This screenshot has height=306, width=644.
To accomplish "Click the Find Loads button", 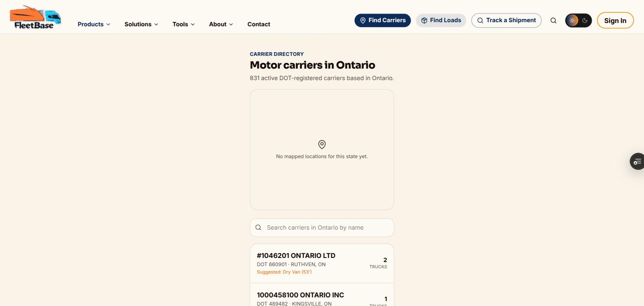I will pyautogui.click(x=441, y=21).
